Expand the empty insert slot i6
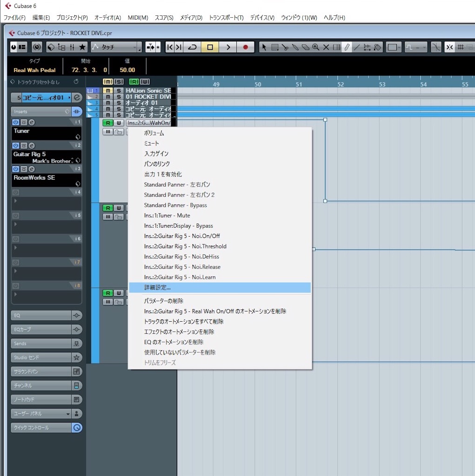This screenshot has height=476, width=475. point(15,247)
